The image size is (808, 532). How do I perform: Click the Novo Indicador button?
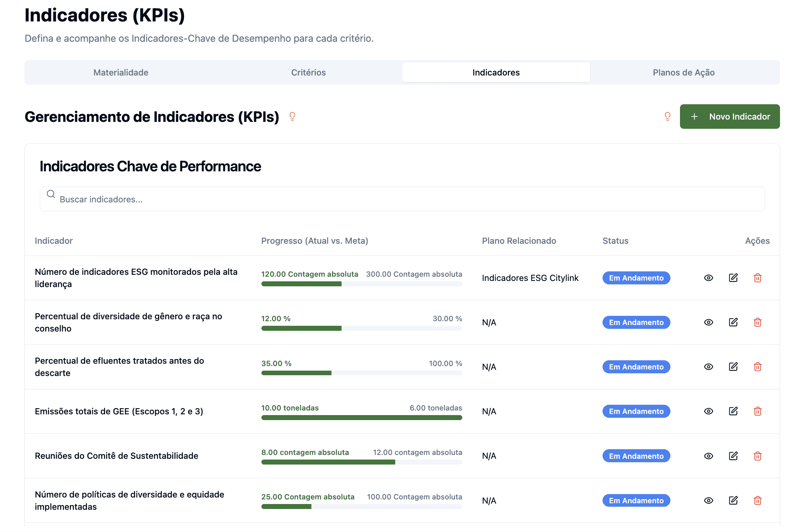729,117
